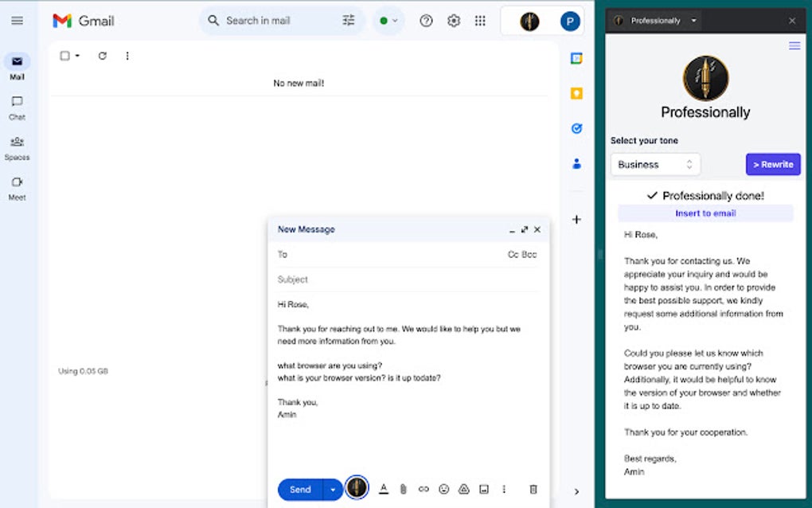Attach a file to the email
The height and width of the screenshot is (508, 812).
coord(403,489)
